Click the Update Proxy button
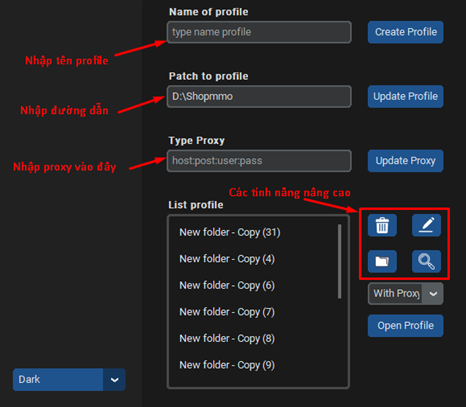The width and height of the screenshot is (466, 407). click(x=406, y=161)
